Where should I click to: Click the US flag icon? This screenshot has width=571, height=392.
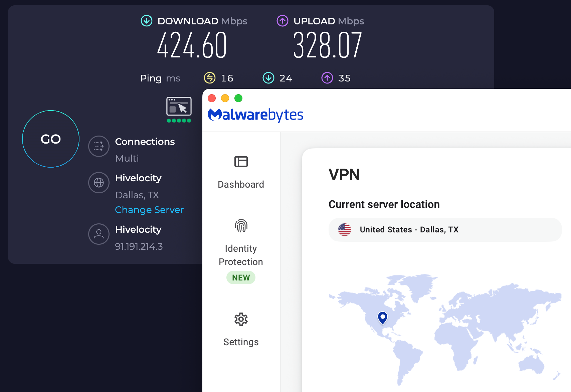(x=345, y=230)
